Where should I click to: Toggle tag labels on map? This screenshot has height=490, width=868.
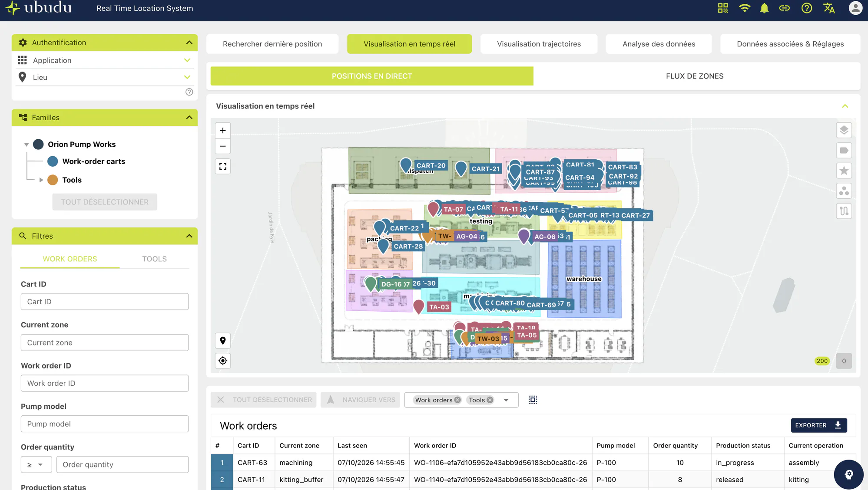[844, 151]
